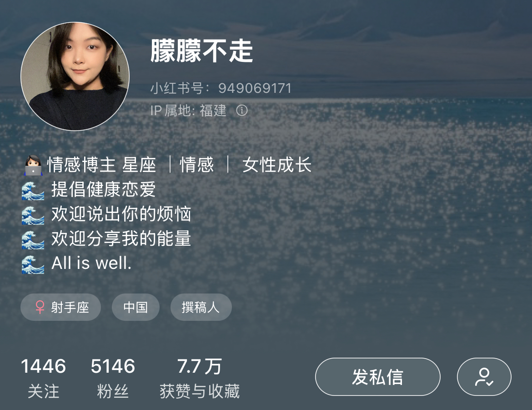The width and height of the screenshot is (532, 410).
Task: Select the 射手座 zodiac tag
Action: [61, 307]
